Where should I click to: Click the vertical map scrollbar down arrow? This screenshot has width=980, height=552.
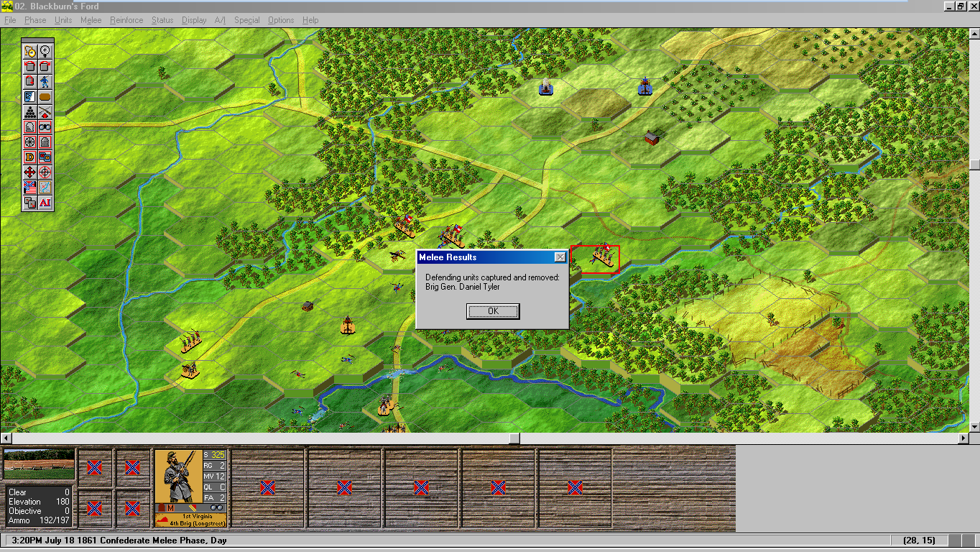coord(974,427)
